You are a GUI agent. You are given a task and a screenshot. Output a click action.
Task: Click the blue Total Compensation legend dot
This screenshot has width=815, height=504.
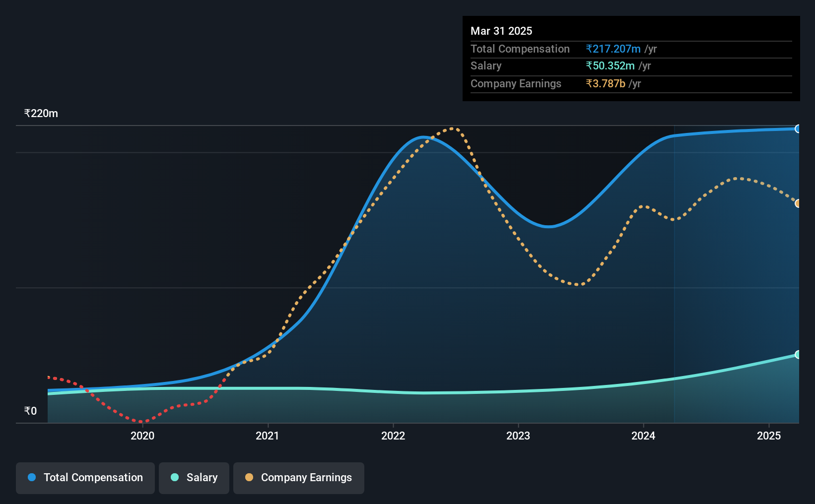tap(32, 477)
